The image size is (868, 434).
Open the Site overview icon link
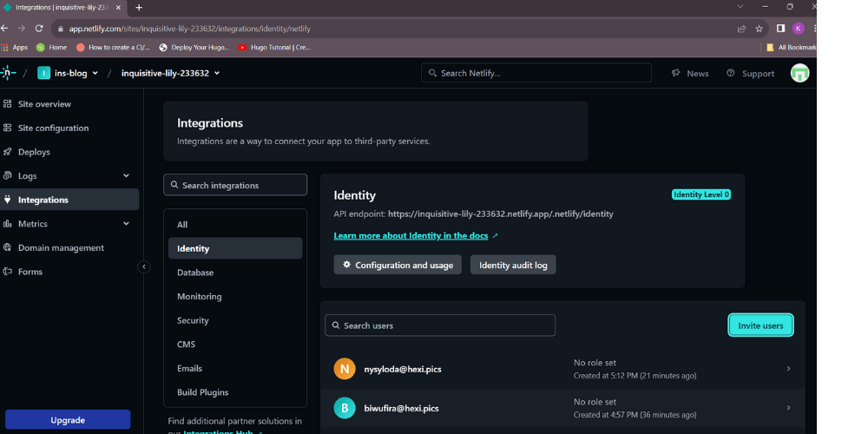click(7, 104)
